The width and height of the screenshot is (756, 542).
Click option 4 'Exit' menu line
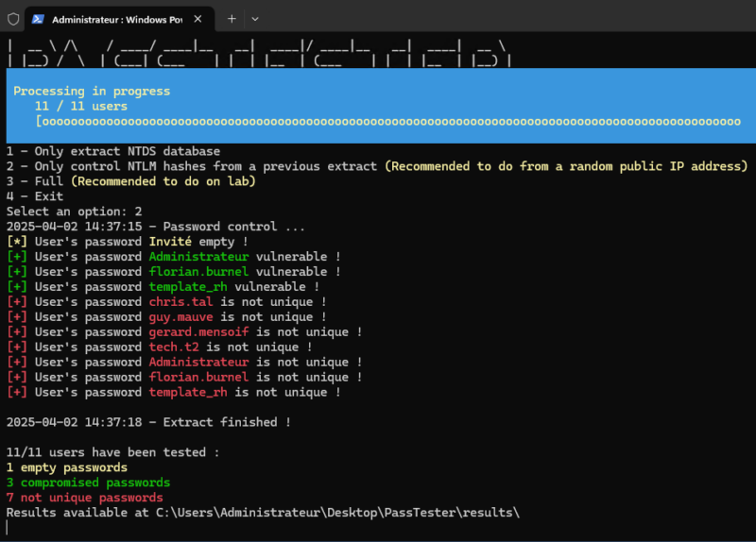(x=36, y=196)
